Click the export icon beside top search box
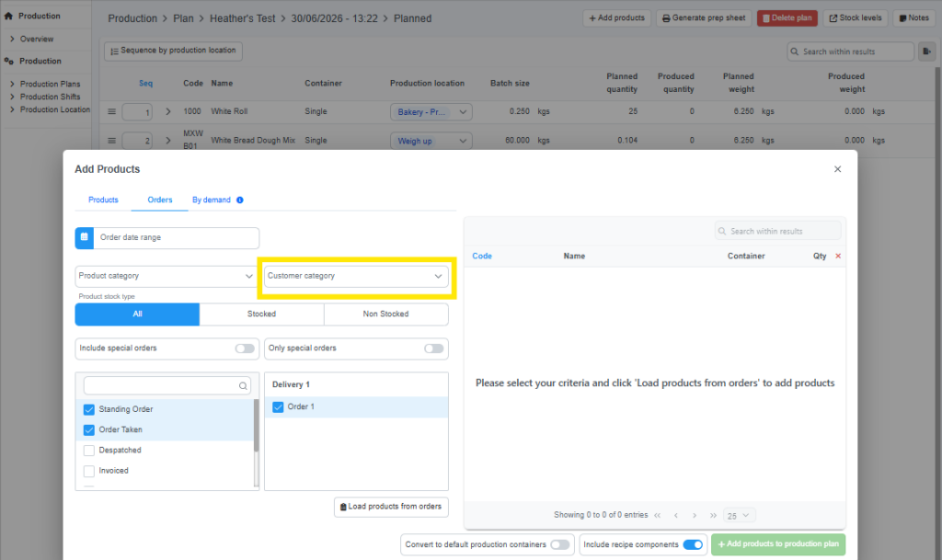This screenshot has height=560, width=942. pos(926,51)
